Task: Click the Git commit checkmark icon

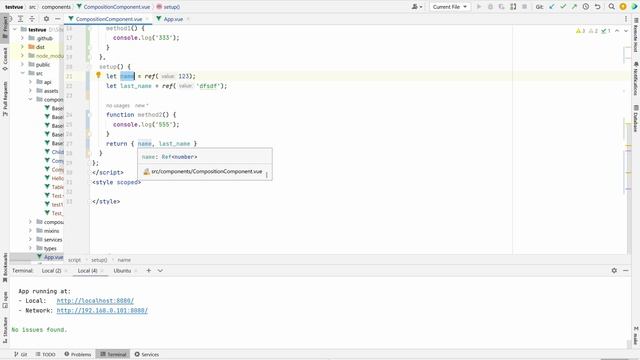Action: 563,7
